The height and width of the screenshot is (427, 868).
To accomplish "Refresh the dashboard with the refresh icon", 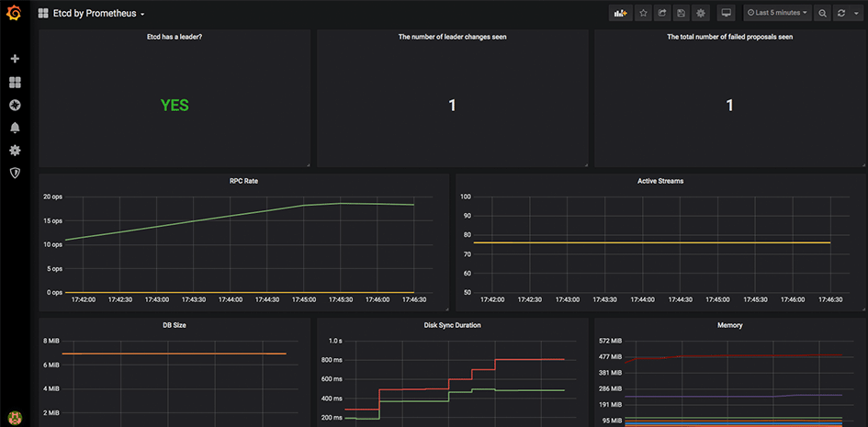I will pos(841,13).
